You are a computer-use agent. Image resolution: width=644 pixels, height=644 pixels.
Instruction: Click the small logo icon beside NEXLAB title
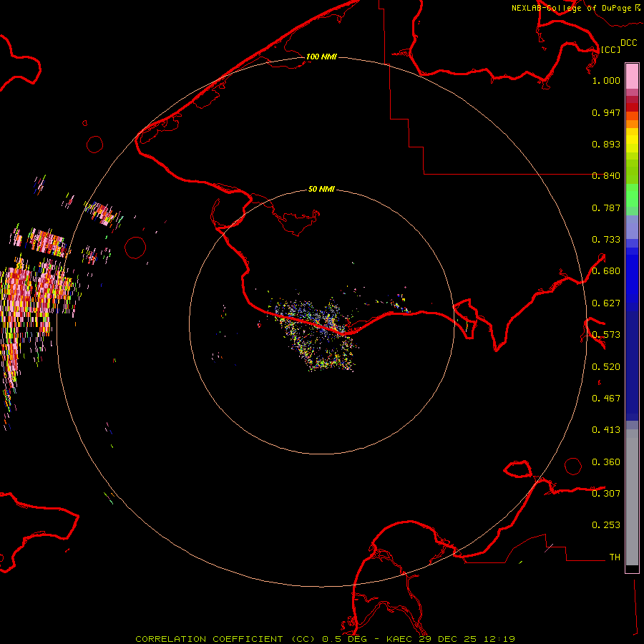(x=638, y=7)
